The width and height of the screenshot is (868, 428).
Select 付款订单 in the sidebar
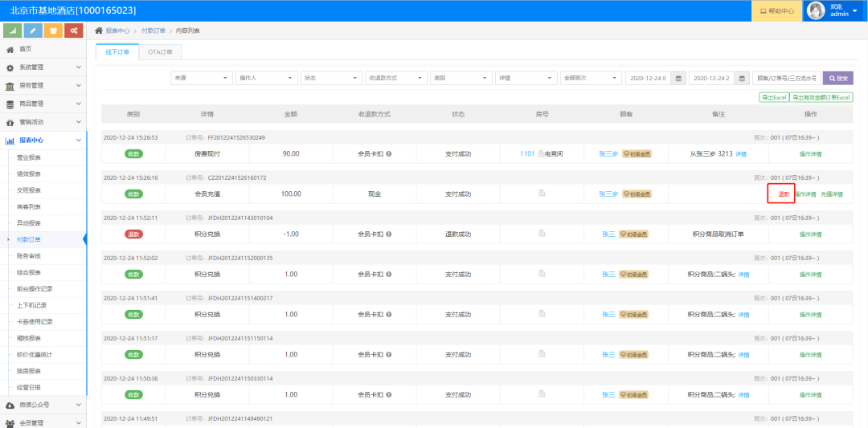(x=29, y=239)
